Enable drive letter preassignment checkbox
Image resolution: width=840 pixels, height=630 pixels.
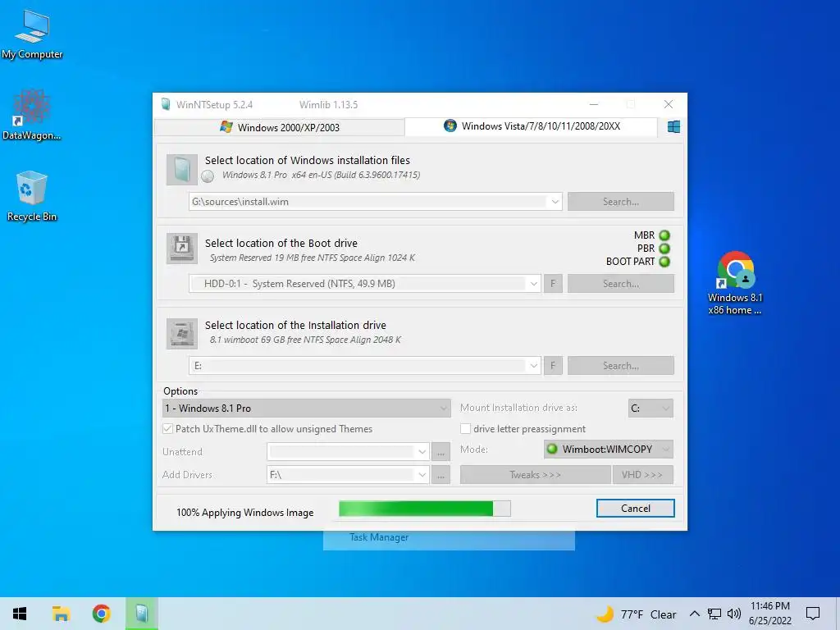tap(466, 428)
